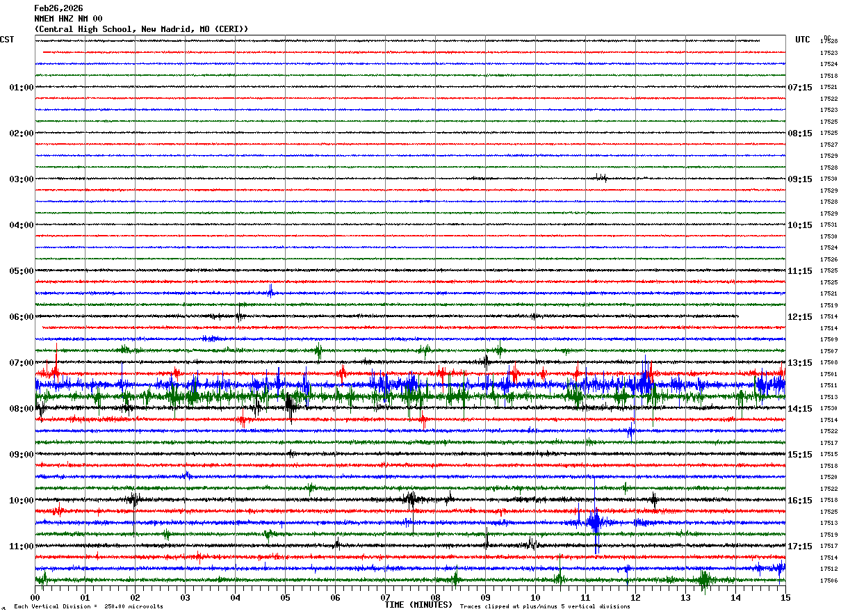This screenshot has width=841, height=616.
Task: Click minute 04 on the time axis
Action: point(235,597)
